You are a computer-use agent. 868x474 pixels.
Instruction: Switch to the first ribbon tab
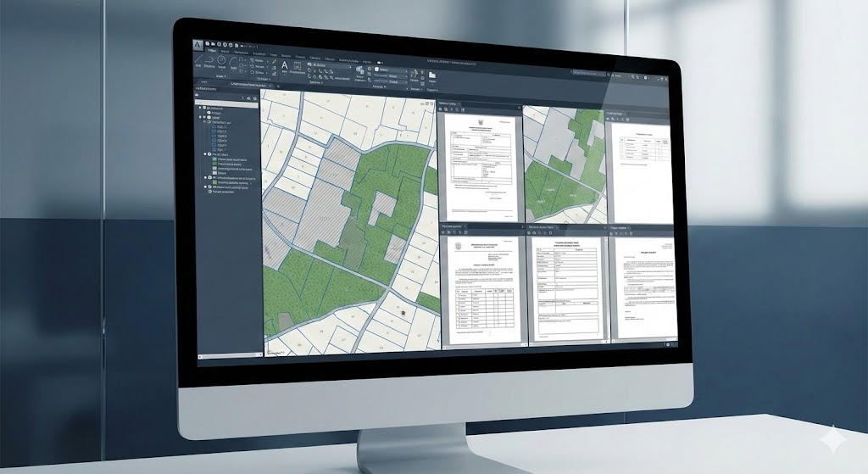coord(211,51)
